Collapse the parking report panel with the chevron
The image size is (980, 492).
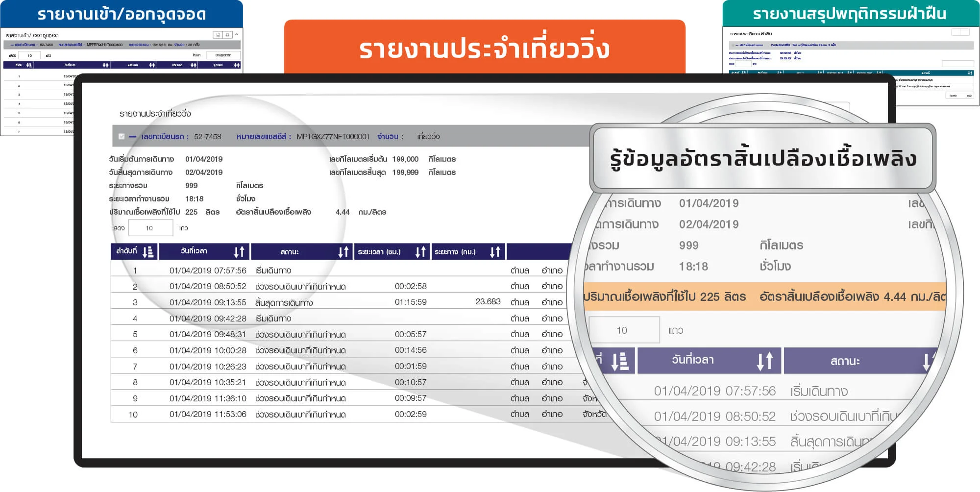[x=237, y=34]
